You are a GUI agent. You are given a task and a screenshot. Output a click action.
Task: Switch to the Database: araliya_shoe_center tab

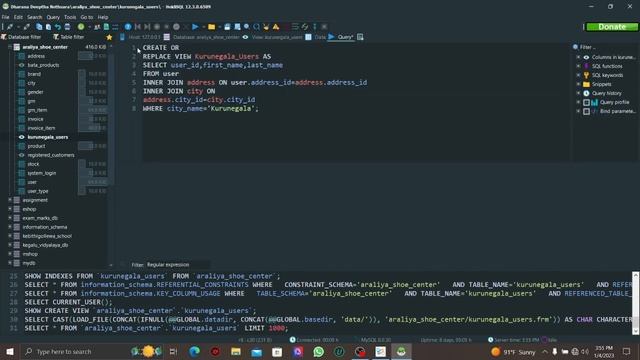tap(202, 37)
